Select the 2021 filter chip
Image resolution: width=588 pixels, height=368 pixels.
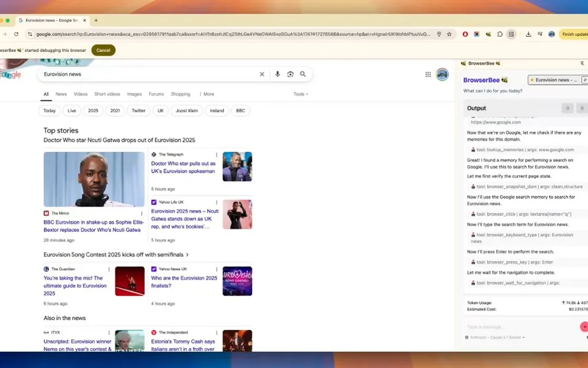115,111
